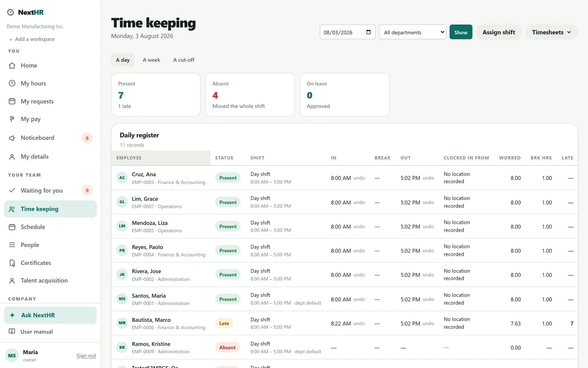Click the 7.63 worked hours value
Image resolution: width=588 pixels, height=368 pixels.
pos(515,324)
